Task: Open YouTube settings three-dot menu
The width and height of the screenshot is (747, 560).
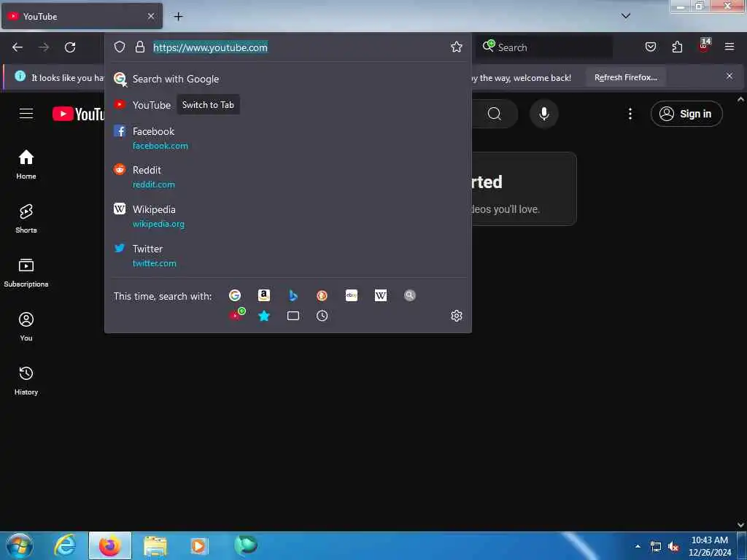Action: tap(630, 114)
